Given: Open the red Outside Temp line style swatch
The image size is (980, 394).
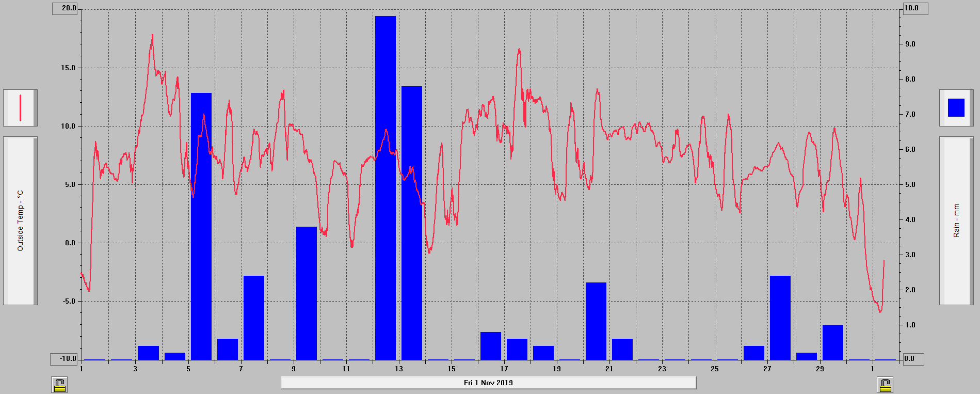Looking at the screenshot, I should [x=20, y=108].
